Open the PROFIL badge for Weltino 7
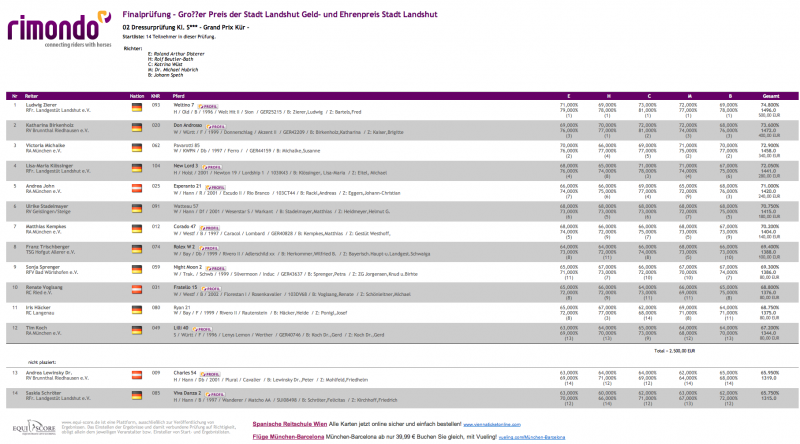Viewport: 800px width, 444px height. coord(208,106)
